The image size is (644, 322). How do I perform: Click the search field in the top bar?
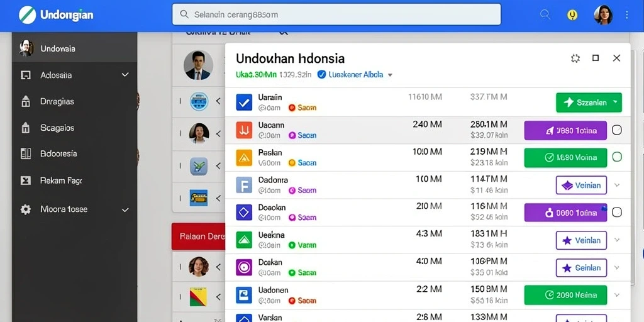click(336, 15)
